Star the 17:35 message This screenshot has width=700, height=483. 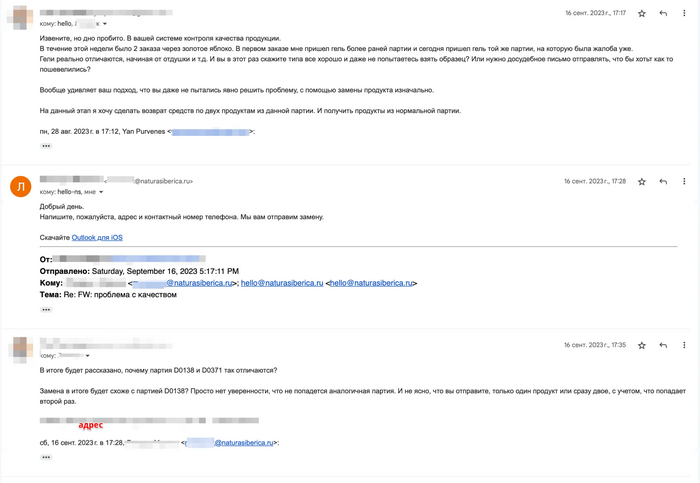pyautogui.click(x=642, y=345)
